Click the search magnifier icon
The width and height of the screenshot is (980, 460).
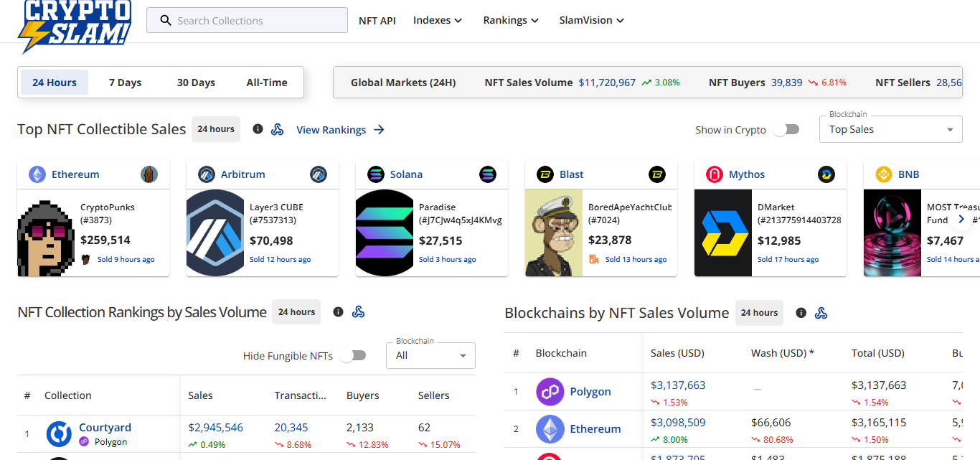click(x=166, y=21)
